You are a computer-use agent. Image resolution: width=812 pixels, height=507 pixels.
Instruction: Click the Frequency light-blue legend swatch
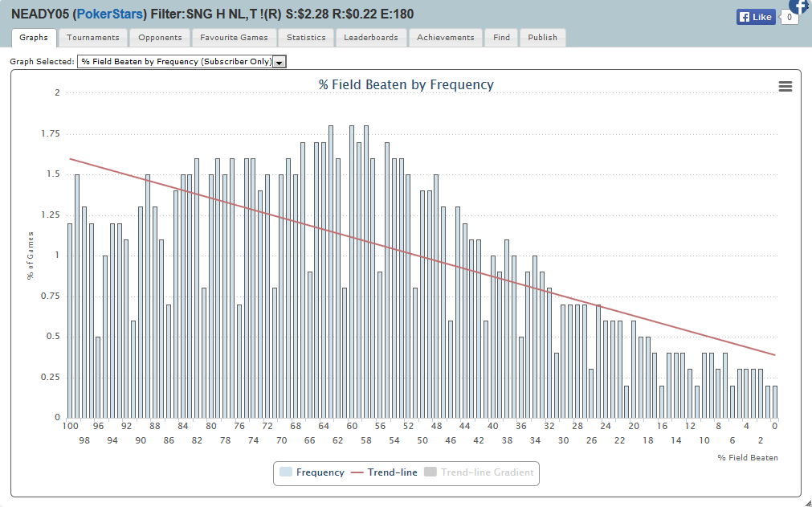point(286,472)
